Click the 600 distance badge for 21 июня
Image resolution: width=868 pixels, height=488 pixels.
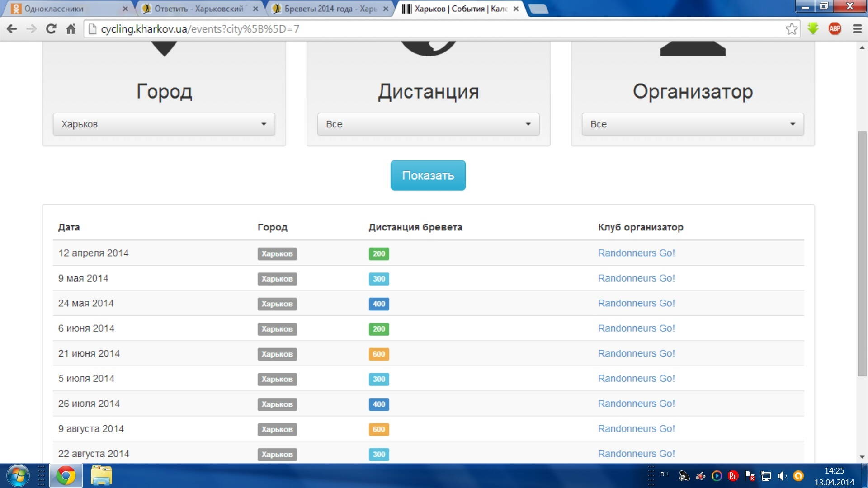[x=379, y=354]
